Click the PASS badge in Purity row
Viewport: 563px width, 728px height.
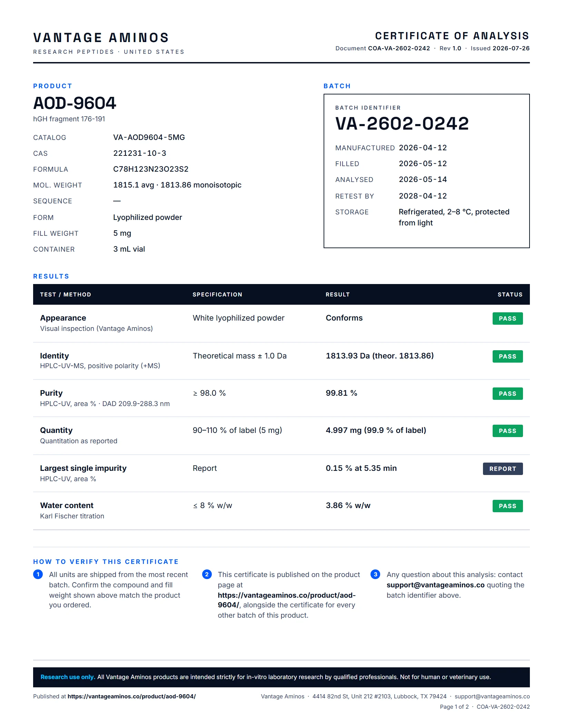point(507,394)
